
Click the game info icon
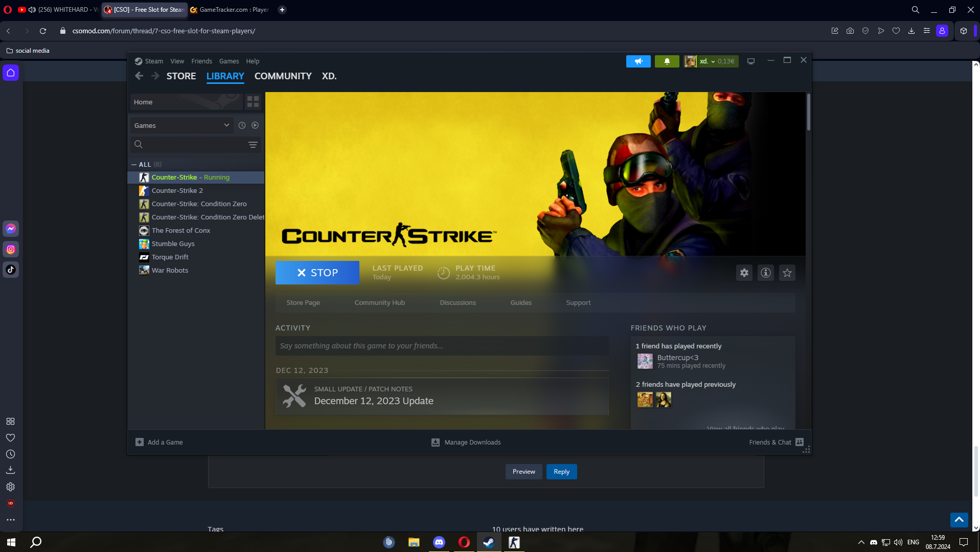[x=765, y=273]
